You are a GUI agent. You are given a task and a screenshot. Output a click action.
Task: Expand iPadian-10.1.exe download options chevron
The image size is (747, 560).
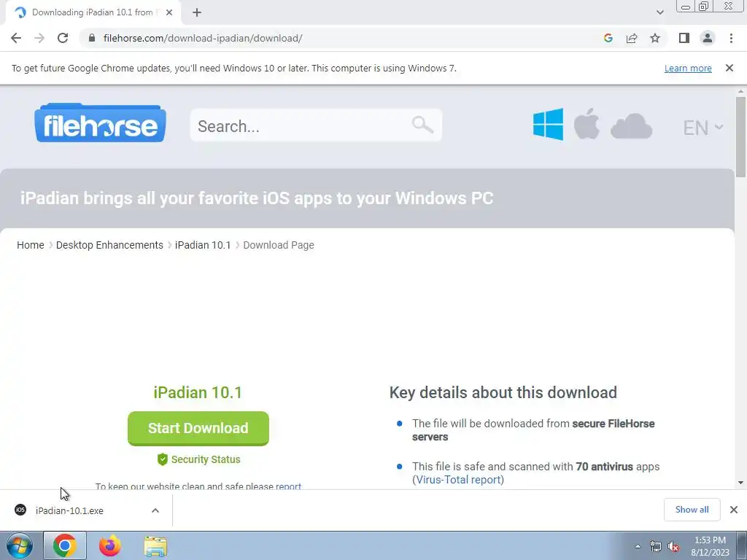coord(155,510)
